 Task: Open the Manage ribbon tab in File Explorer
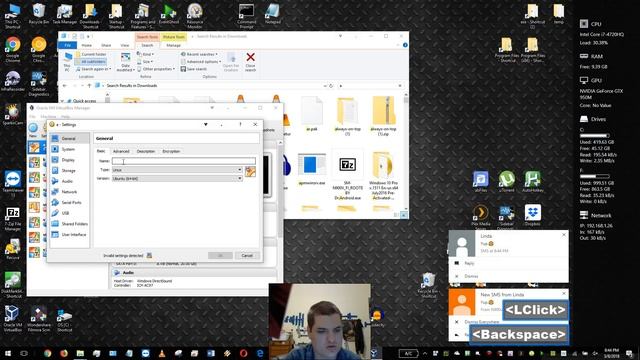tap(173, 45)
